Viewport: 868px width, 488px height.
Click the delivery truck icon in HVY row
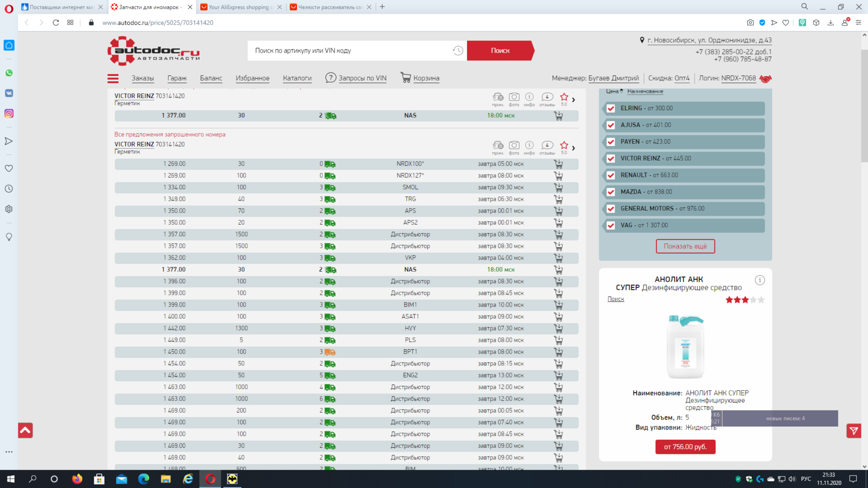pyautogui.click(x=330, y=329)
